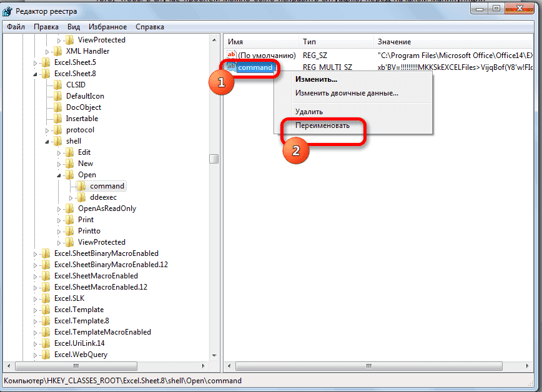Viewport: 542px width, 392px height.
Task: Click the Edit folder icon
Action: pos(70,152)
